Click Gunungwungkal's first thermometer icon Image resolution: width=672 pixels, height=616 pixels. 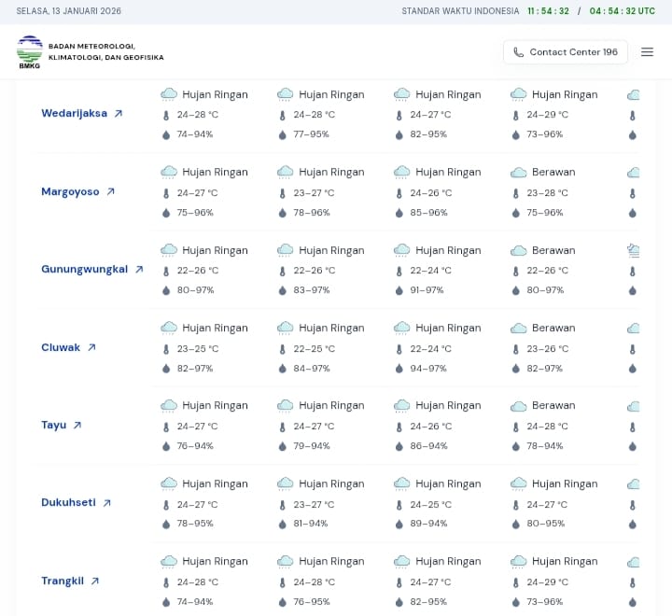click(166, 271)
